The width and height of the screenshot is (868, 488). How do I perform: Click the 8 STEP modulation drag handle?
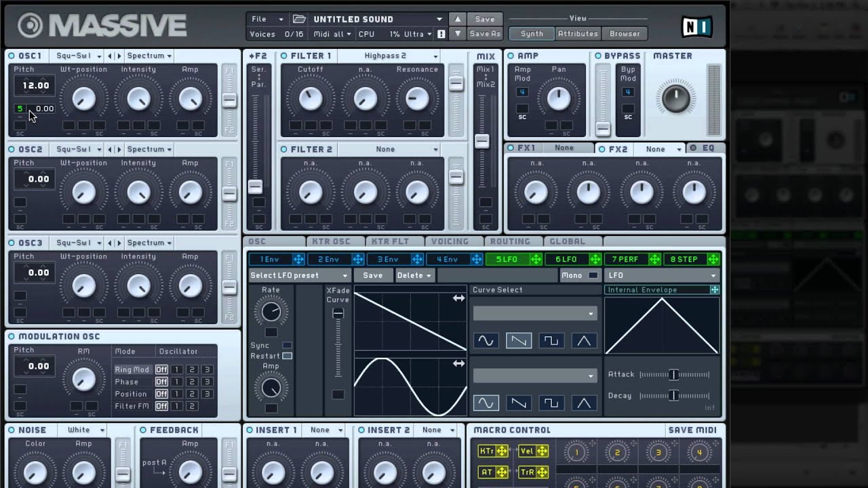coord(713,259)
